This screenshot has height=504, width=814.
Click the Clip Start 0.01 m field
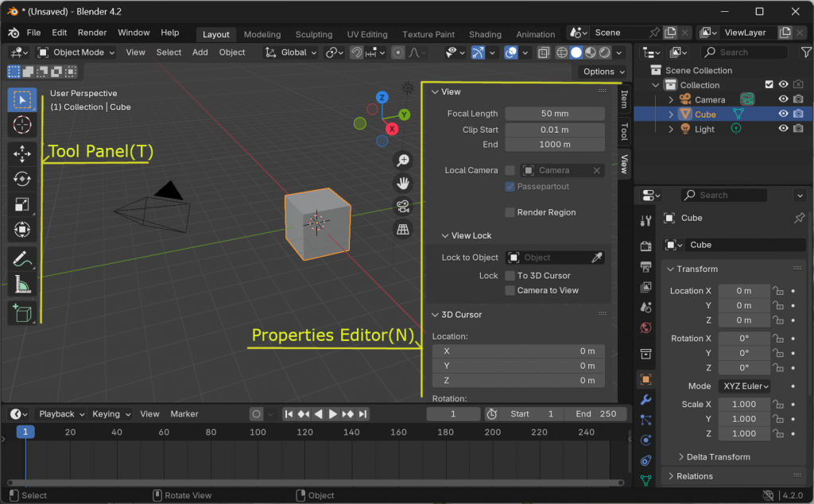[554, 130]
